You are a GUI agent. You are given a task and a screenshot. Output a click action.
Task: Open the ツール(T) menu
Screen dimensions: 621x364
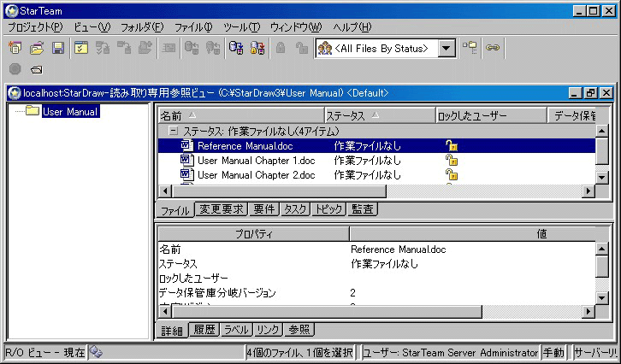click(x=241, y=27)
